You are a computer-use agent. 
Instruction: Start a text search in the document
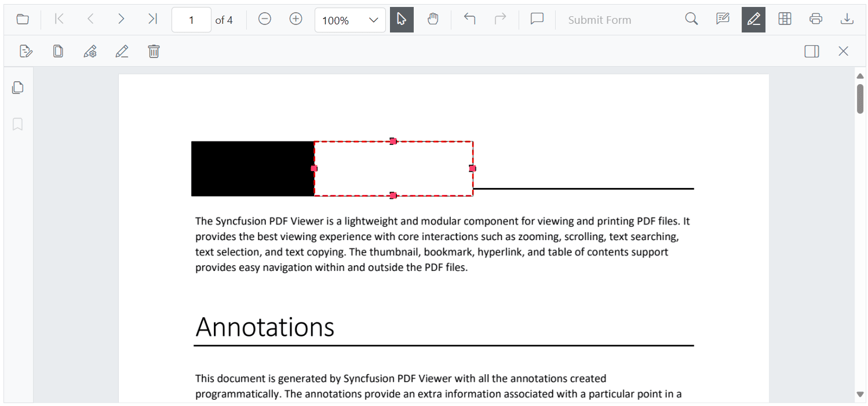pos(691,19)
